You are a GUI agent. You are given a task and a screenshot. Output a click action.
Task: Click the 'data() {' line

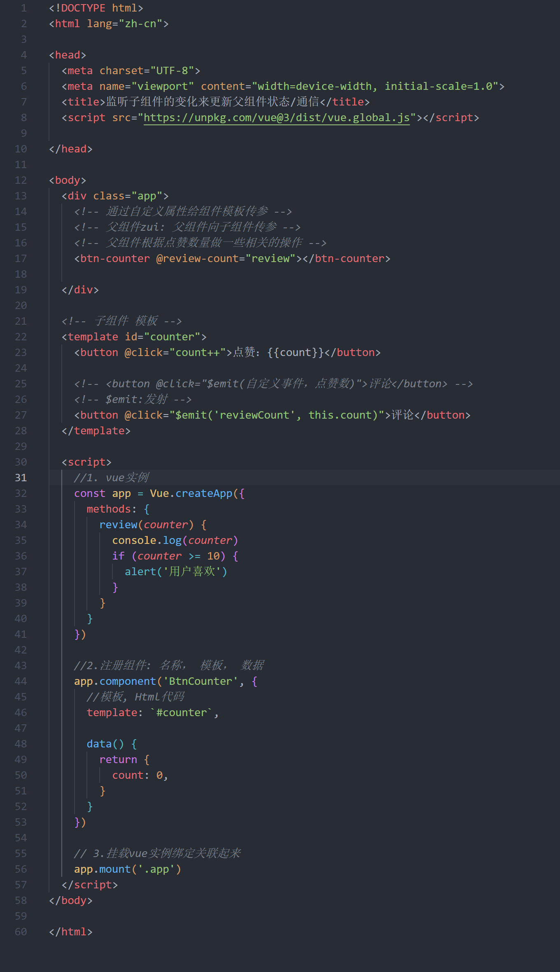tap(112, 744)
